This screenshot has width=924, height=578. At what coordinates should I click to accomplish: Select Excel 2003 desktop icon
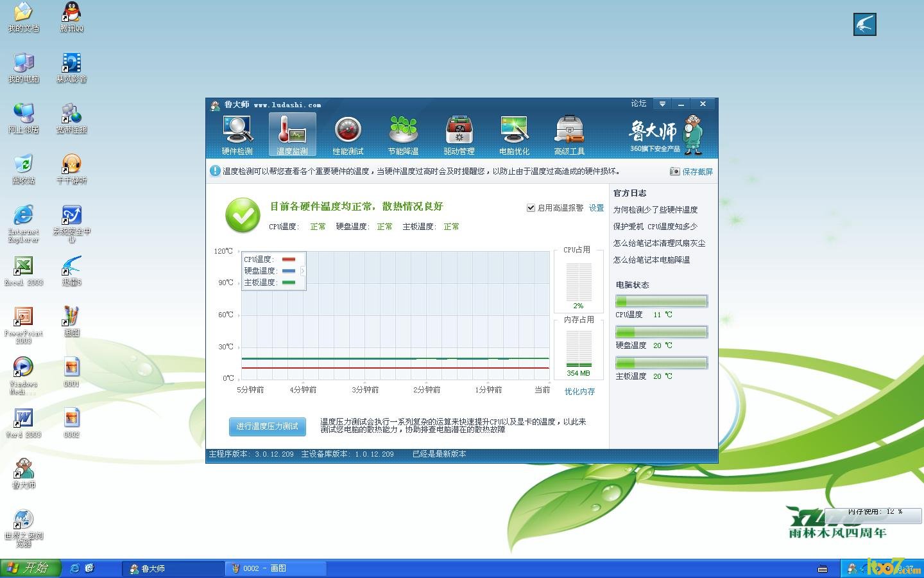point(24,271)
